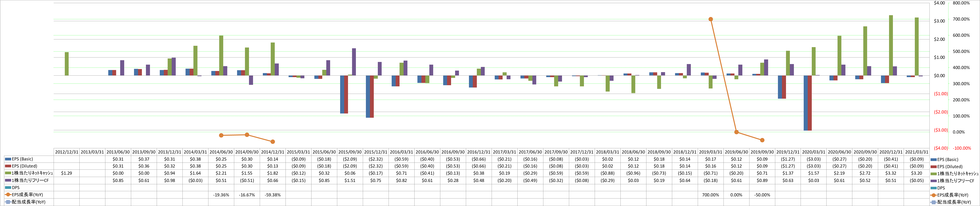Click the ($0.96) net cash cell
The height and width of the screenshot is (206, 980).
click(633, 173)
